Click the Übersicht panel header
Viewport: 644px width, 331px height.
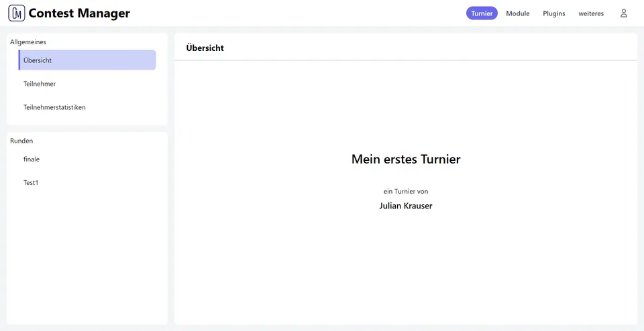click(205, 48)
